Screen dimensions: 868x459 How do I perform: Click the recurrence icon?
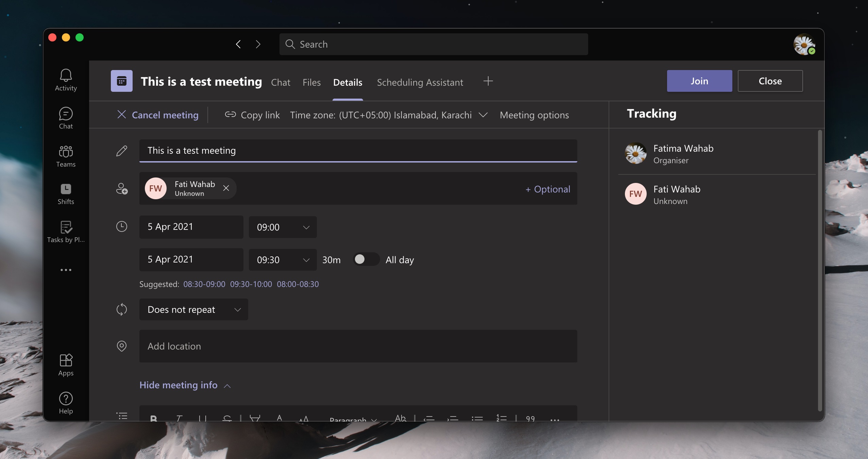click(x=121, y=309)
